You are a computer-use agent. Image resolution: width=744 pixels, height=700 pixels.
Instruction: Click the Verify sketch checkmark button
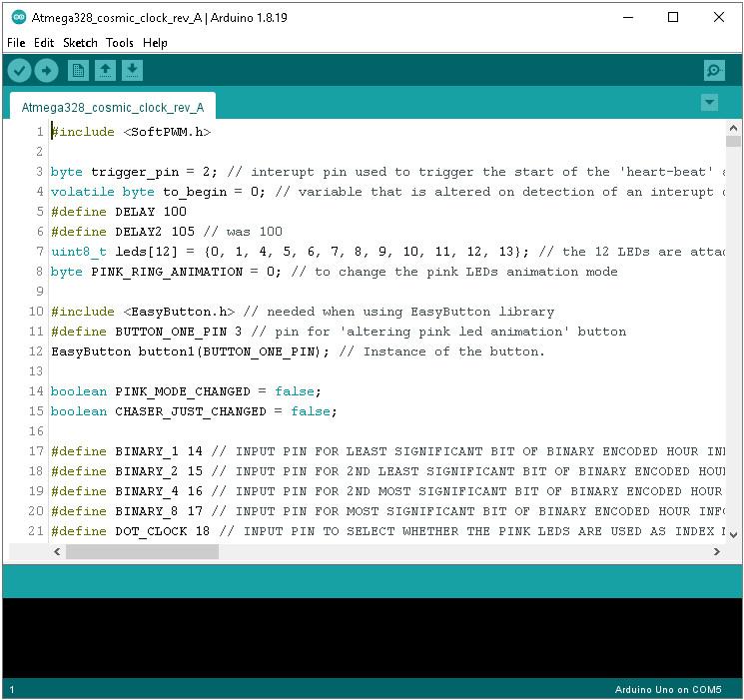(x=19, y=71)
